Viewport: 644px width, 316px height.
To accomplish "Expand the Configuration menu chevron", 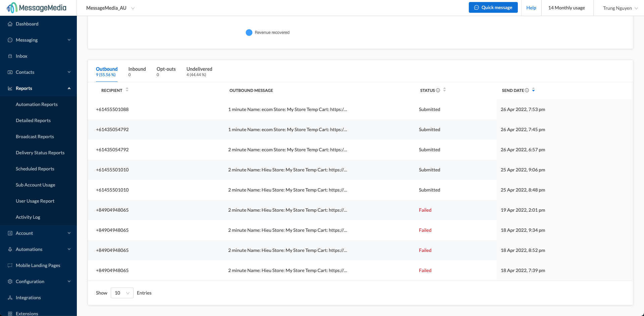I will 69,281.
